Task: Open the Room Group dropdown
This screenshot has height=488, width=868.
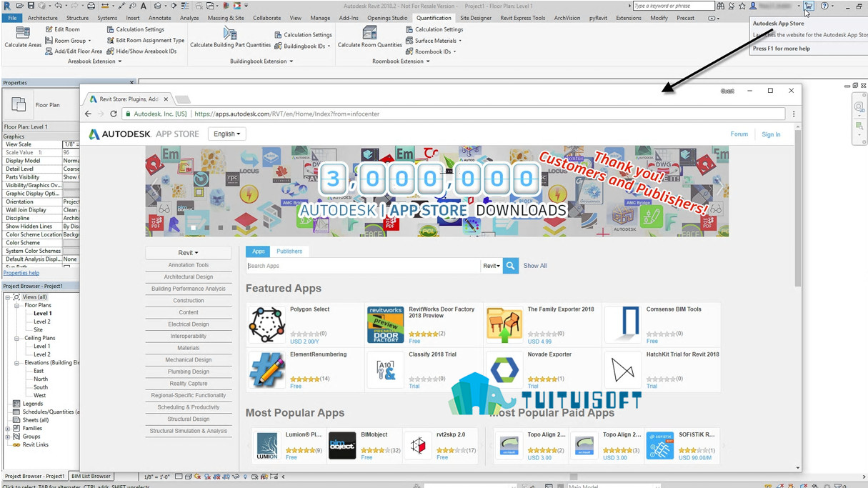Action: pos(68,41)
